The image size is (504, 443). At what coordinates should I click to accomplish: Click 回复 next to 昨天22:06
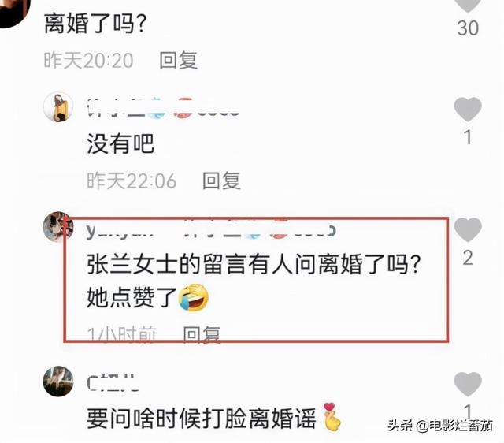point(221,181)
